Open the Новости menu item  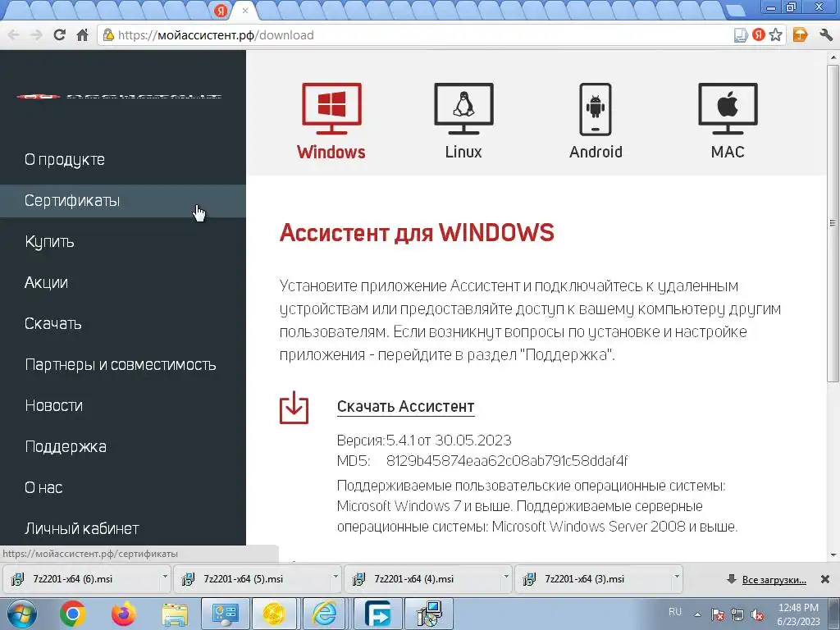[54, 405]
